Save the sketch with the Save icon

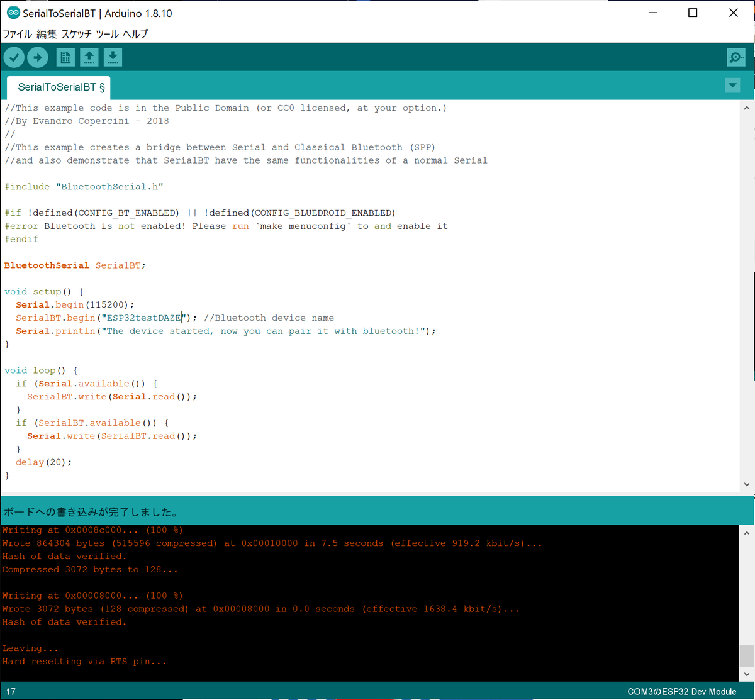113,57
